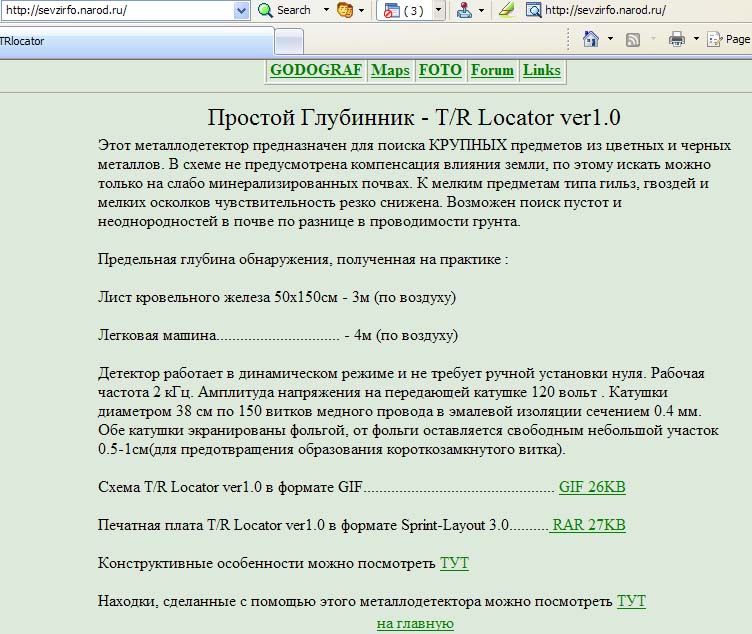The height and width of the screenshot is (634, 752).
Task: Click inside the toolbar URL input field
Action: coord(118,10)
